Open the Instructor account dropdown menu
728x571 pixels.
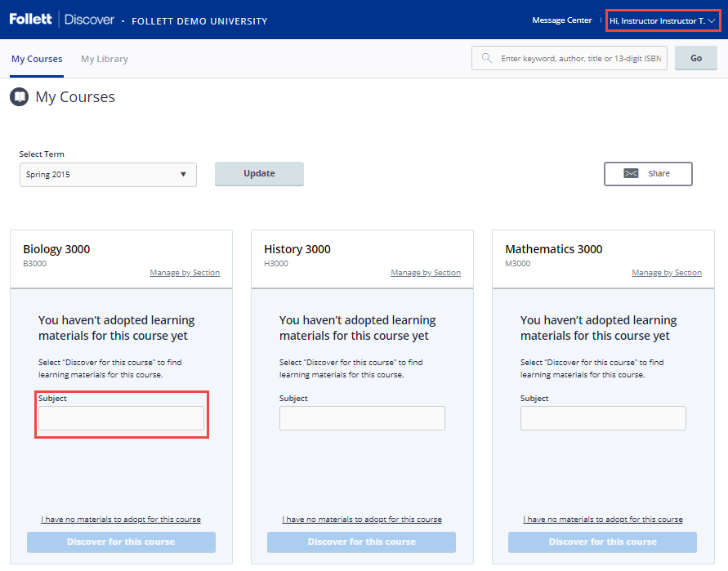pyautogui.click(x=663, y=20)
